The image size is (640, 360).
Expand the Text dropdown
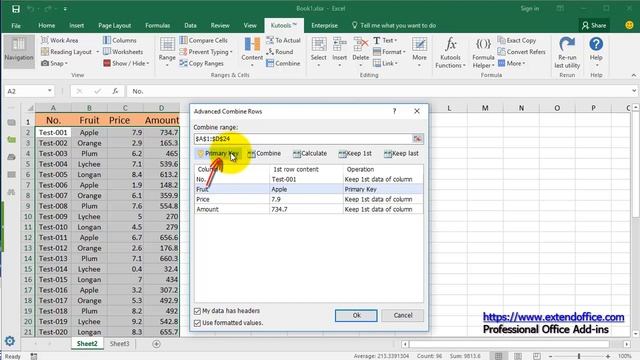pos(396,40)
